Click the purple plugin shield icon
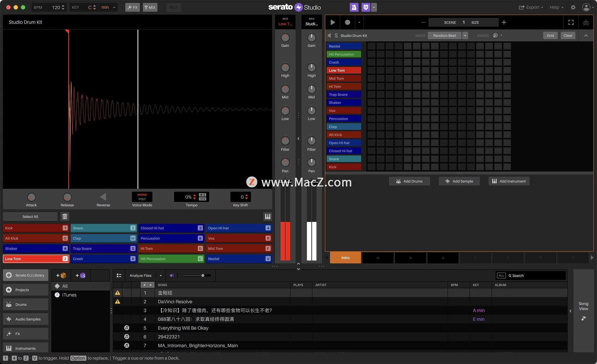 (x=366, y=7)
